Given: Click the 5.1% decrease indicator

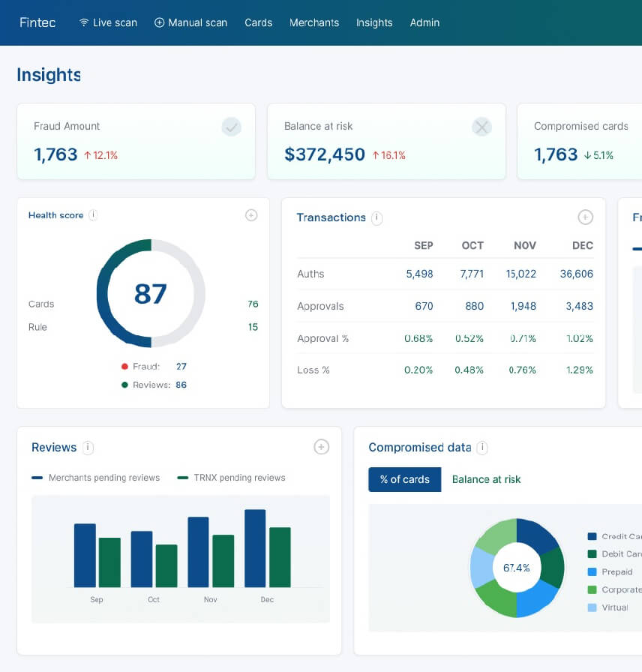Looking at the screenshot, I should (x=598, y=155).
